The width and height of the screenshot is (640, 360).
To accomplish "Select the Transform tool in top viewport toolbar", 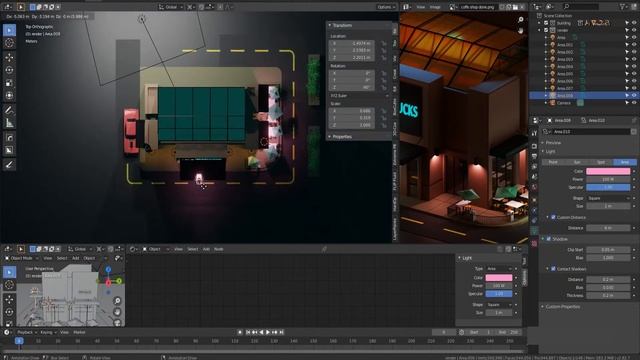I will [x=9, y=96].
